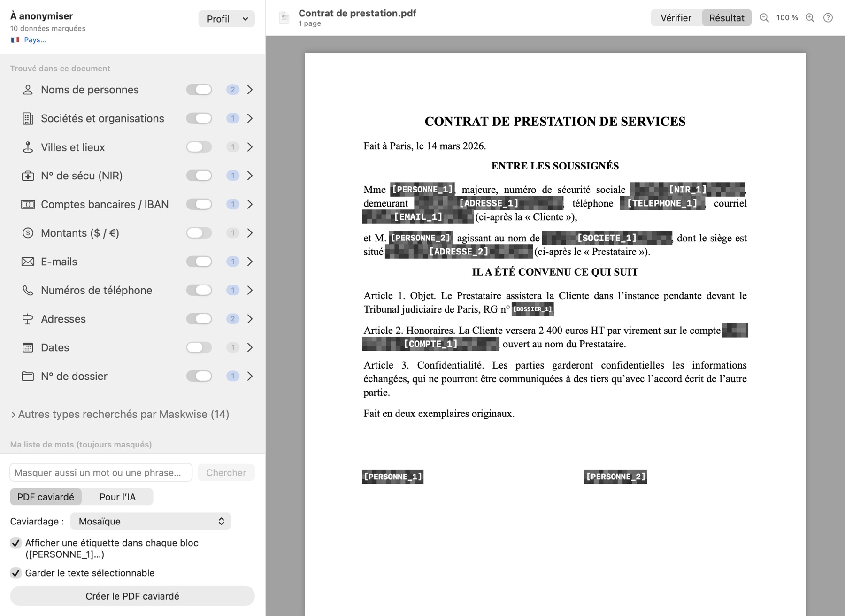Open help with the question mark icon

pyautogui.click(x=828, y=18)
